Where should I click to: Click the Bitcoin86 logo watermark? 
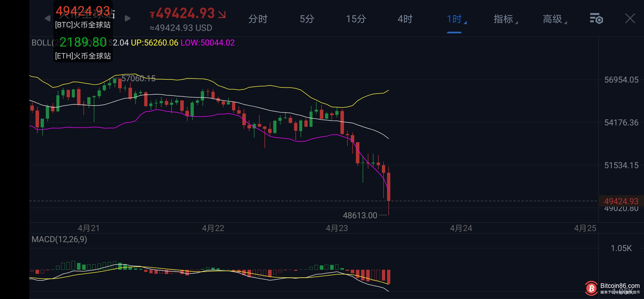(591, 288)
